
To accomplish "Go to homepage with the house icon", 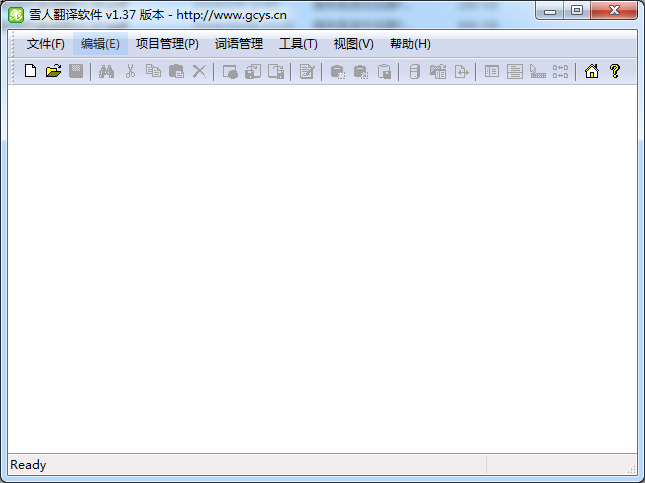I will click(592, 71).
